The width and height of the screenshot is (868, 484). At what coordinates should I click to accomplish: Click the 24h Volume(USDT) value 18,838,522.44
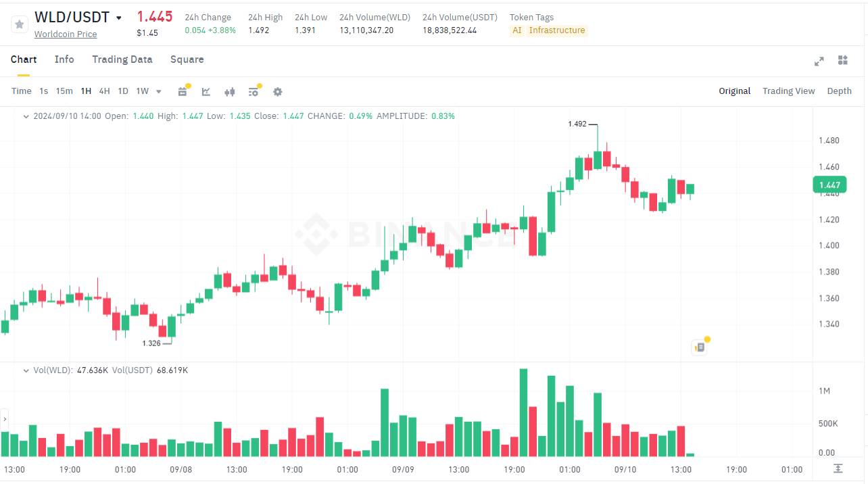pyautogui.click(x=450, y=30)
